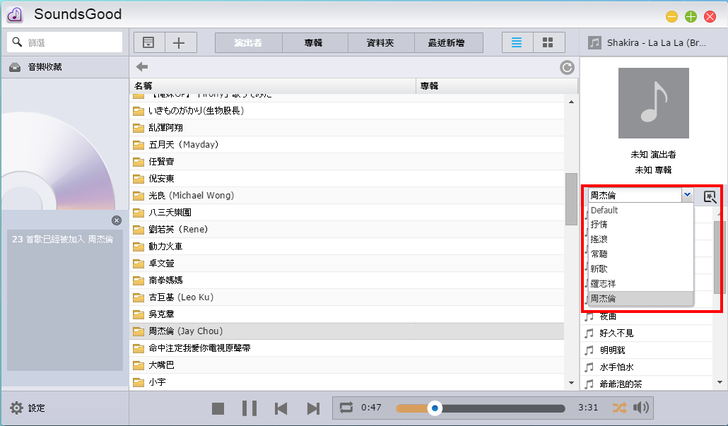Screen dimensions: 728x426
Task: Select 搖滾 from the playlist dropdown
Action: (x=599, y=240)
